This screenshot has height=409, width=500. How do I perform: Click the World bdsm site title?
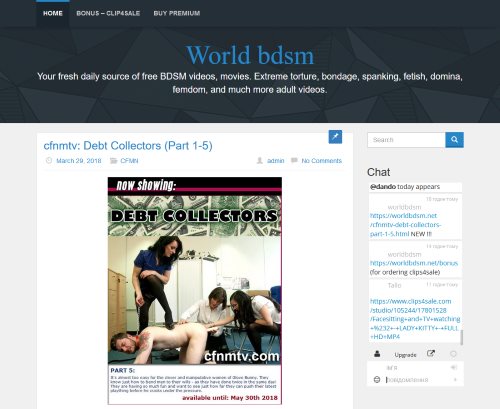pos(250,55)
